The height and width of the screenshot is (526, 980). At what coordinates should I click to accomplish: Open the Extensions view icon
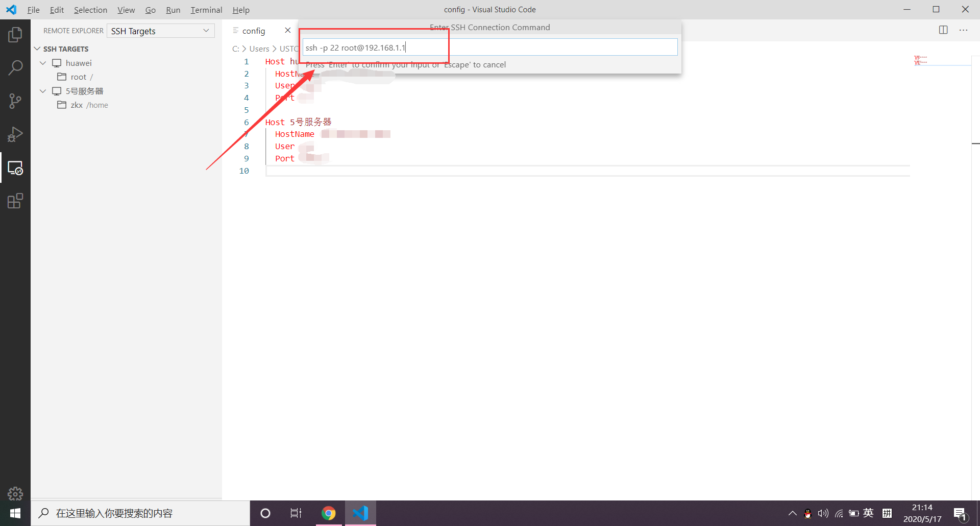[x=15, y=201]
